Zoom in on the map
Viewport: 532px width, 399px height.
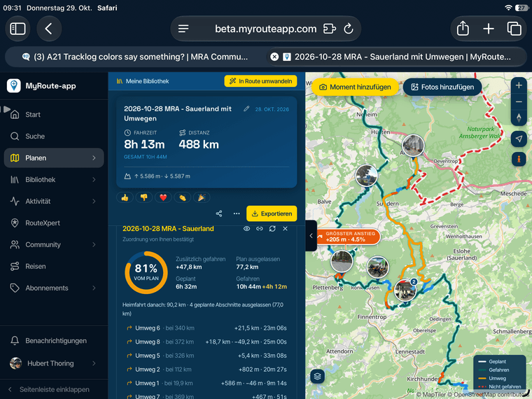tap(519, 85)
